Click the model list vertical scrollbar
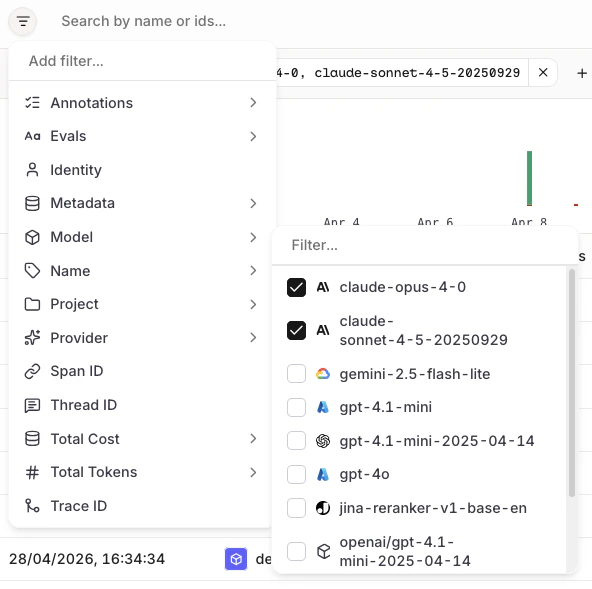The height and width of the screenshot is (589, 592). pos(572,383)
